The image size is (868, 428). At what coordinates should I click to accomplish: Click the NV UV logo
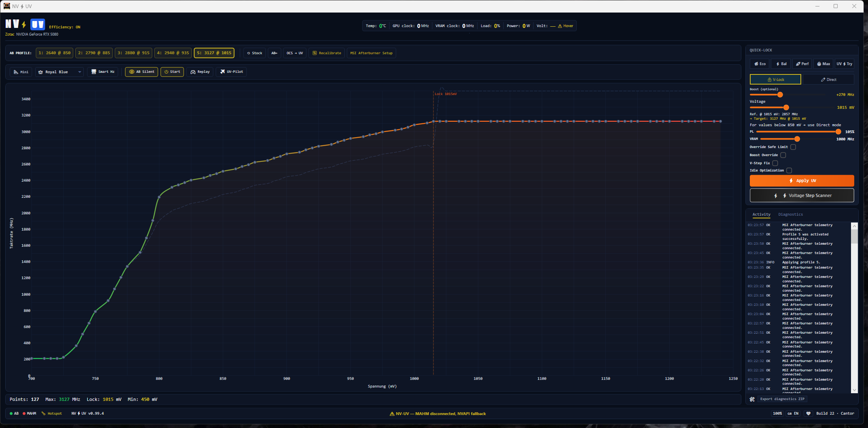[25, 24]
